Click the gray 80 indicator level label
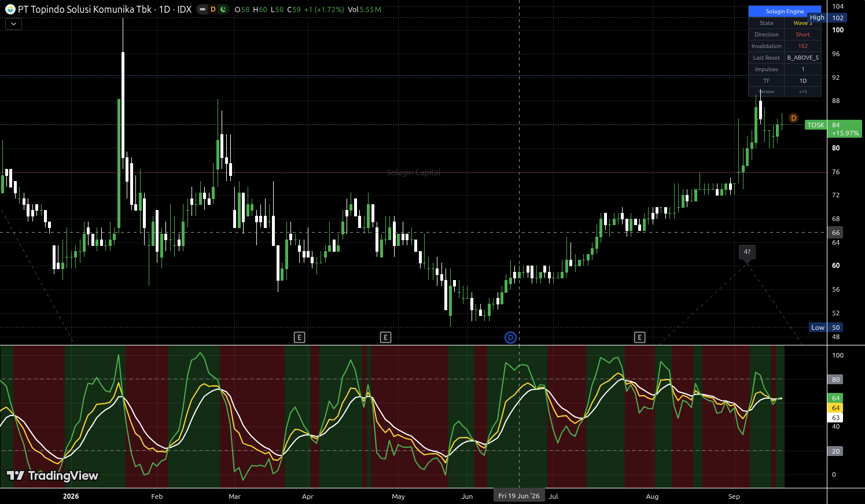 (x=835, y=380)
